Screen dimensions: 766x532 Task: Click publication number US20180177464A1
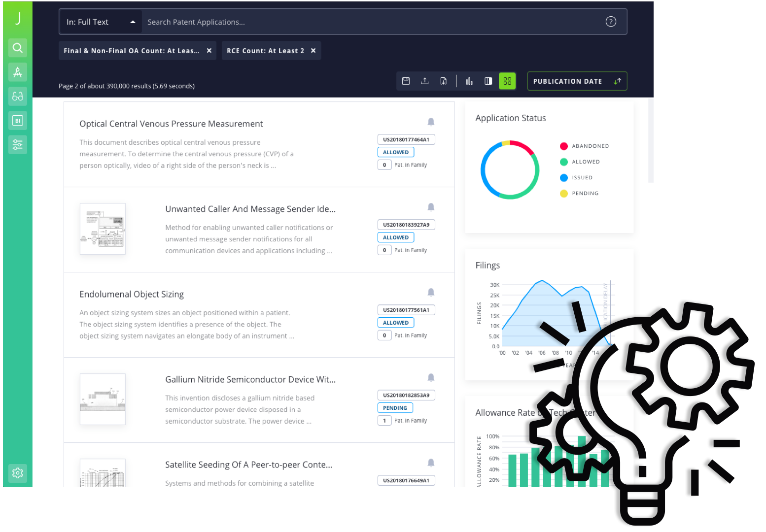[406, 139]
